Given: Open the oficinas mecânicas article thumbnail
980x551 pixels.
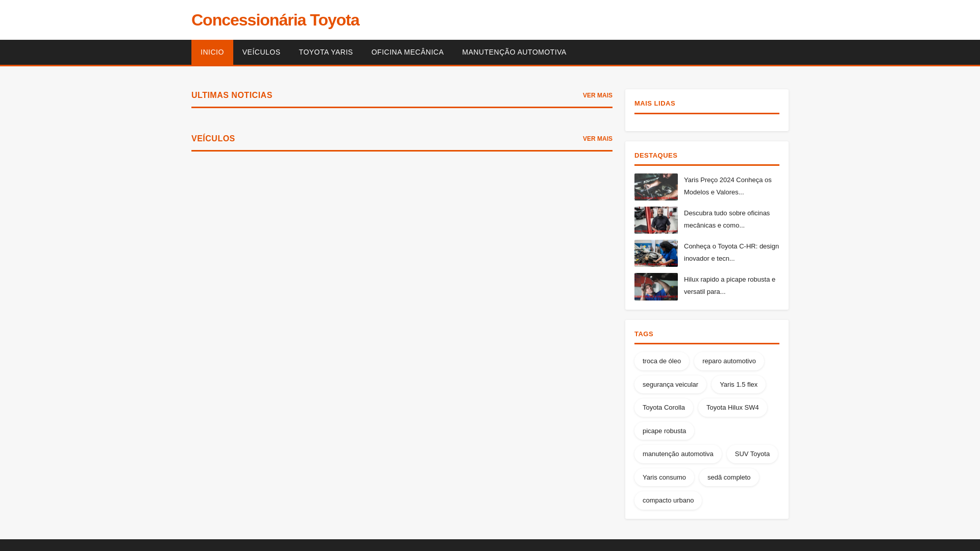Looking at the screenshot, I should [656, 220].
